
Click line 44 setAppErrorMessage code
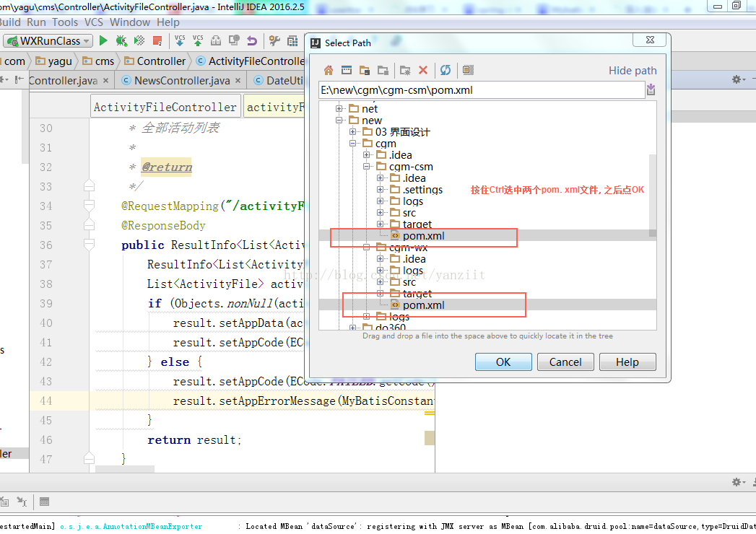tap(303, 401)
